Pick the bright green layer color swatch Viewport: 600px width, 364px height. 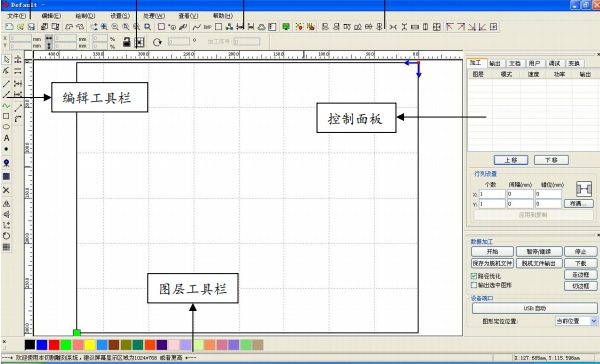click(66, 345)
